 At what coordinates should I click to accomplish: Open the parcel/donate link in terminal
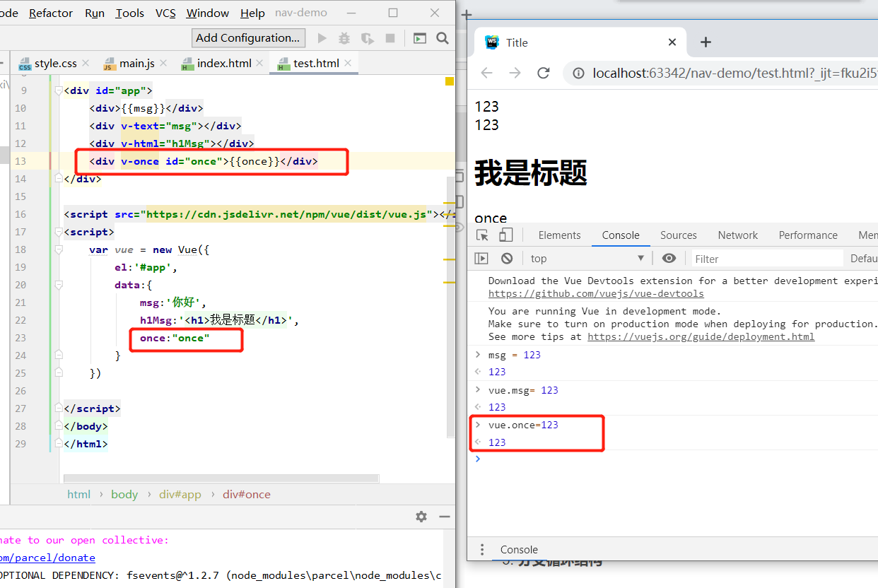[x=48, y=558]
